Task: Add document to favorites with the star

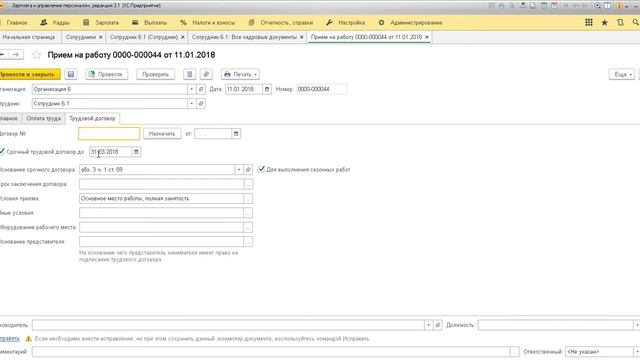Action: pyautogui.click(x=36, y=55)
